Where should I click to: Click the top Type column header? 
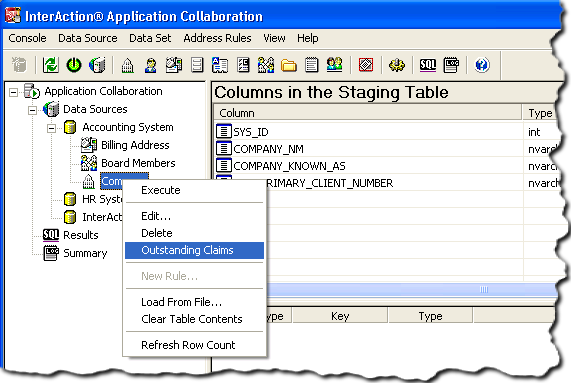[x=540, y=113]
